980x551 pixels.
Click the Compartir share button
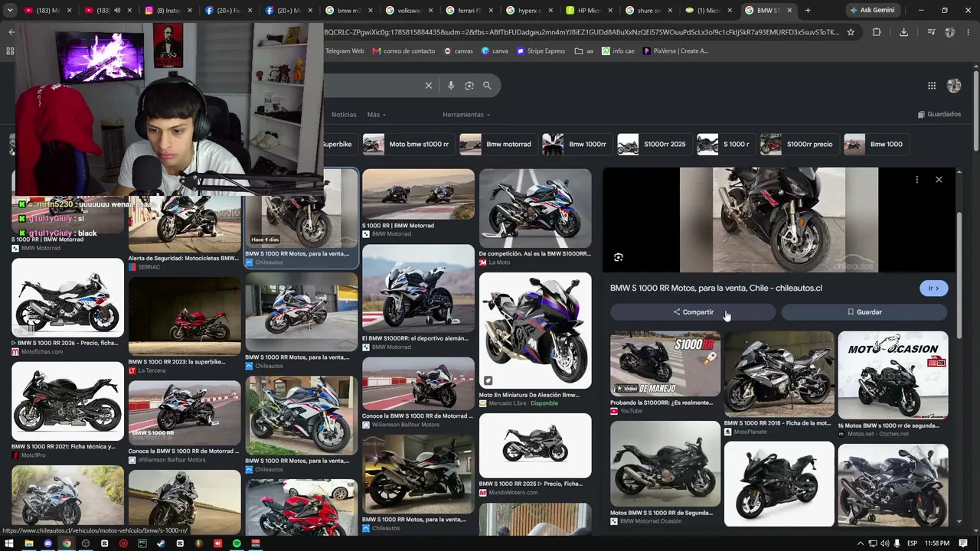693,312
